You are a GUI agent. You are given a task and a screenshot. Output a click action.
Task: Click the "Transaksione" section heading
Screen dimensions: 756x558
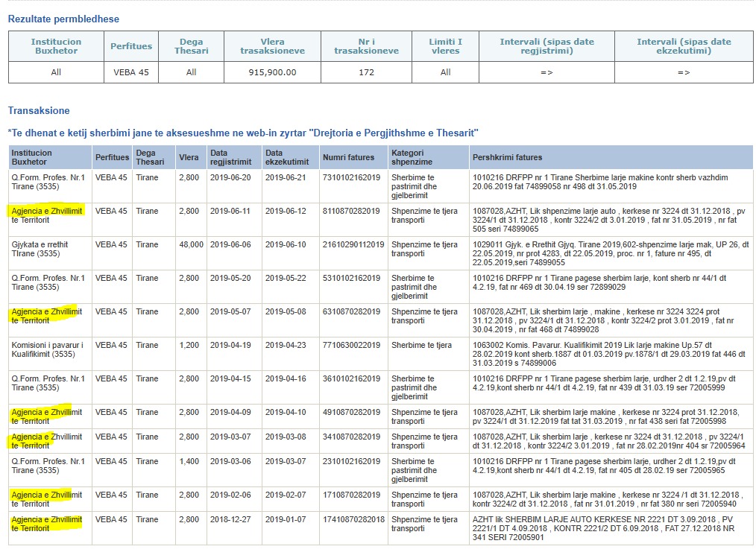point(39,111)
